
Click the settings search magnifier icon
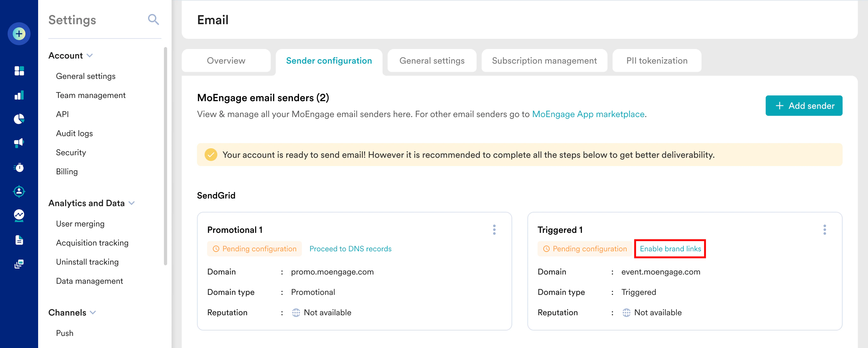coord(153,19)
